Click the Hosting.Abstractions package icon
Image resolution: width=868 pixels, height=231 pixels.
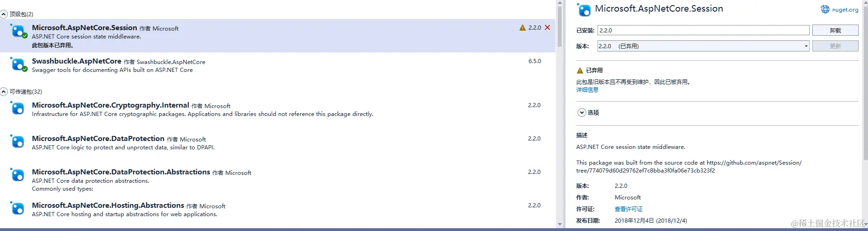point(18,209)
